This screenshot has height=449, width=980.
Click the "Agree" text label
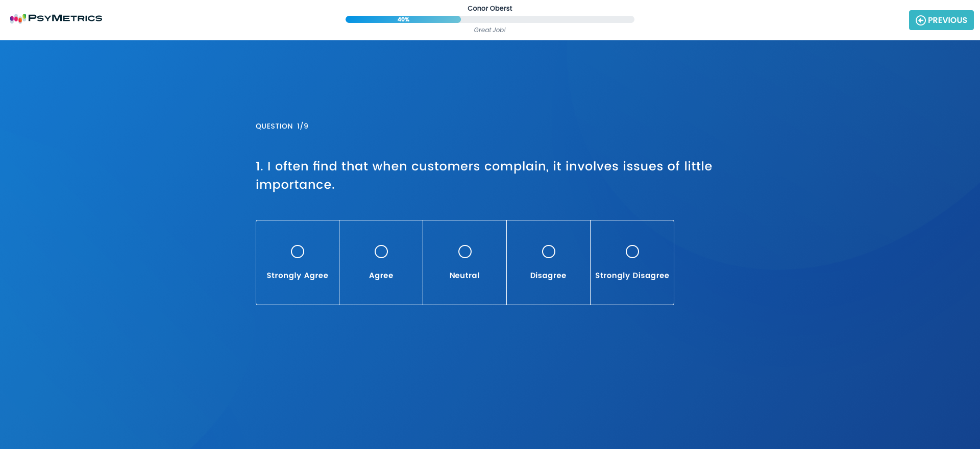pos(381,276)
